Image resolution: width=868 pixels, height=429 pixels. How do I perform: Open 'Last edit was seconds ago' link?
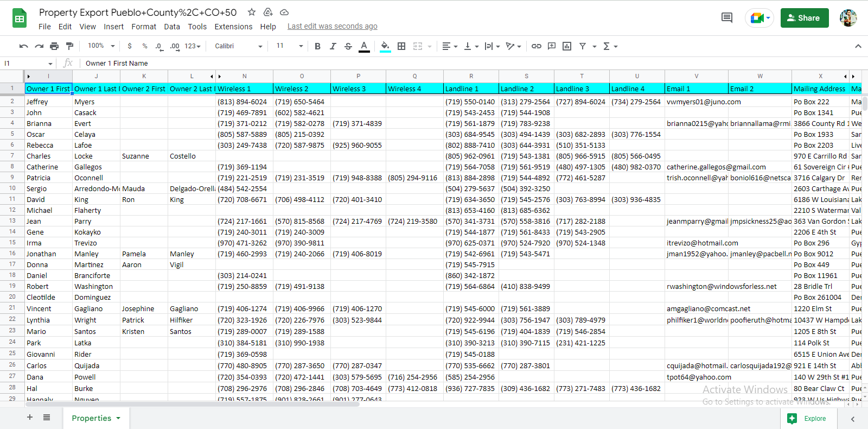point(332,26)
